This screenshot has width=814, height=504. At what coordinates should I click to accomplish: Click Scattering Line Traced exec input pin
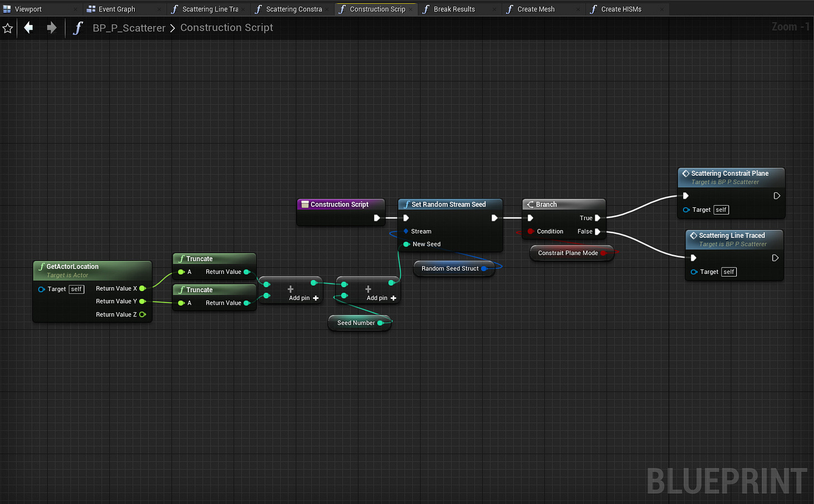693,258
